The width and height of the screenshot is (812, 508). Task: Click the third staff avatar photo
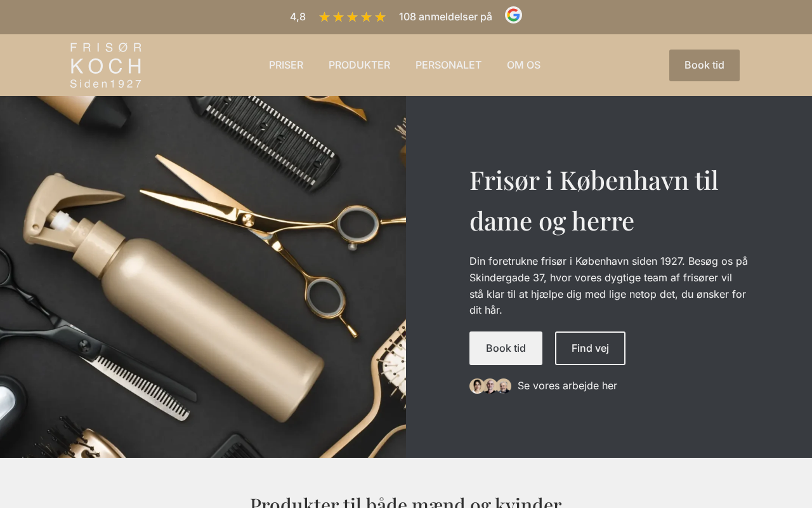504,386
